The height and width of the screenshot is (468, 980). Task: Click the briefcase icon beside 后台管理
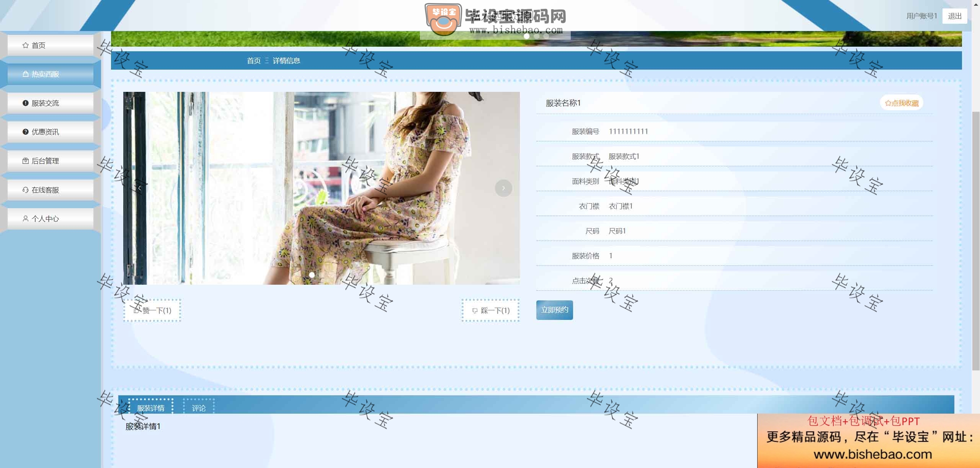tap(26, 161)
